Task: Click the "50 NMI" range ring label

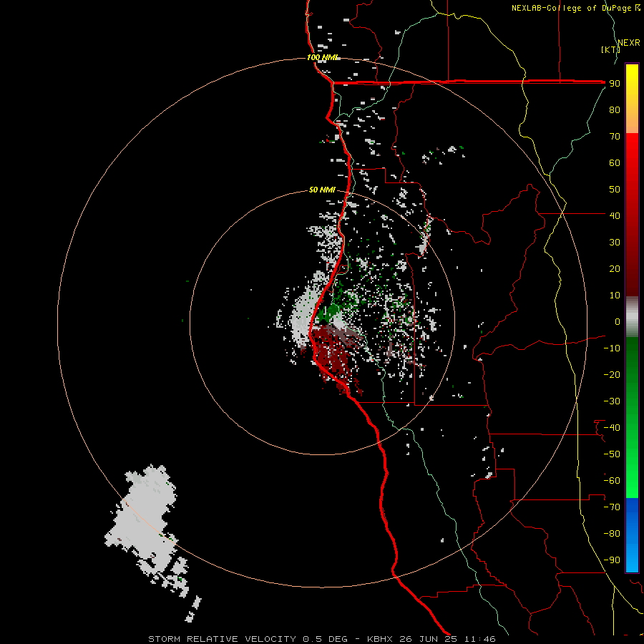Action: pos(322,190)
